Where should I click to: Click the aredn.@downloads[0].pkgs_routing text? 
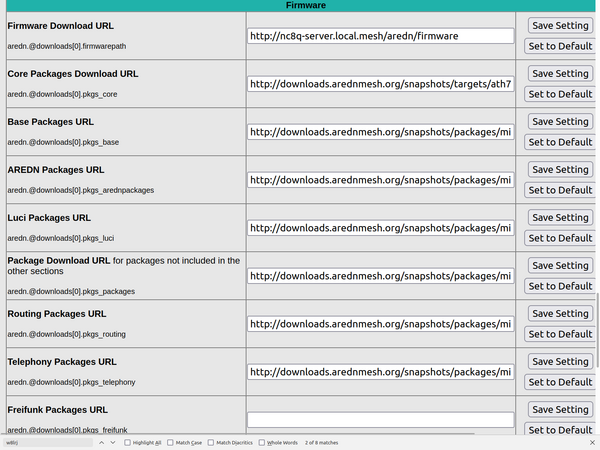pyautogui.click(x=67, y=334)
